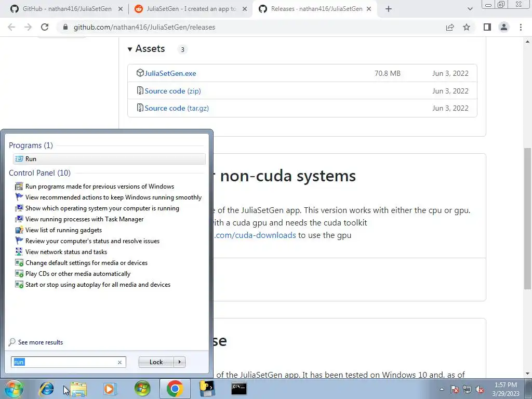532x399 pixels.
Task: Close the Reddit JuliaSetGen tab
Action: (245, 9)
